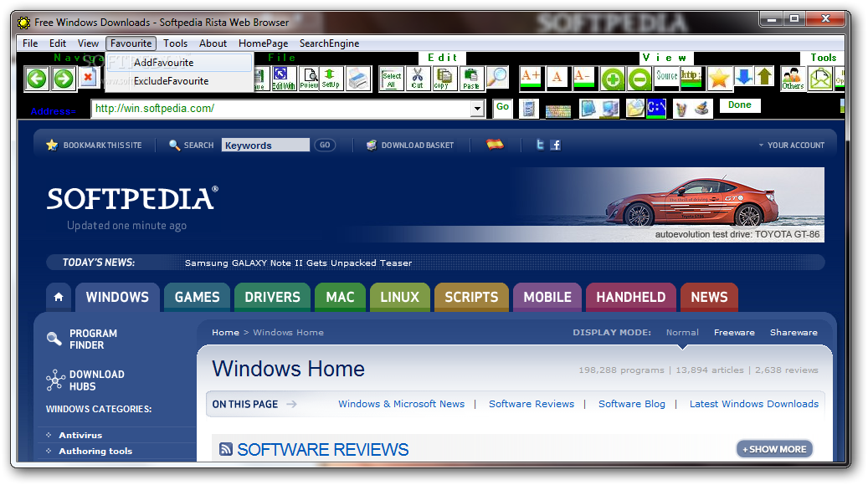Open the Tools menu

click(176, 43)
